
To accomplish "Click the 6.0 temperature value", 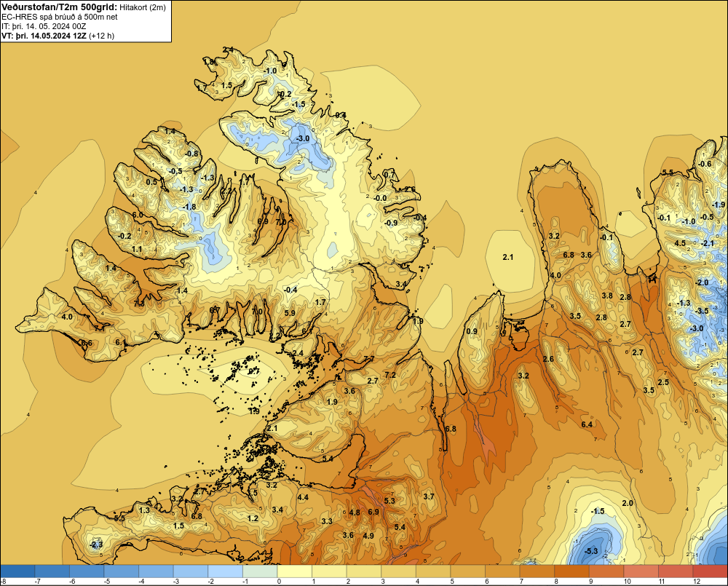I will pos(138,215).
